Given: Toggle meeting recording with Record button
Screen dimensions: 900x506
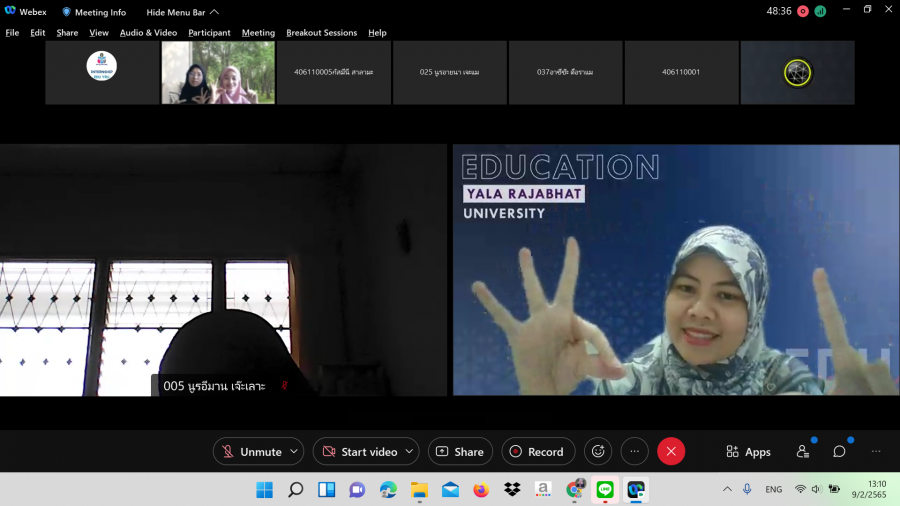Looking at the screenshot, I should click(x=537, y=452).
